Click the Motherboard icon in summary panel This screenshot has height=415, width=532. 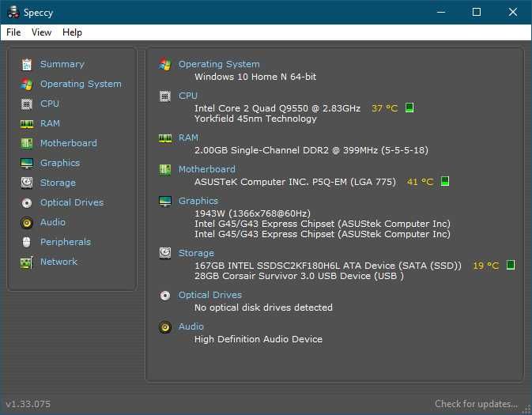pyautogui.click(x=165, y=169)
